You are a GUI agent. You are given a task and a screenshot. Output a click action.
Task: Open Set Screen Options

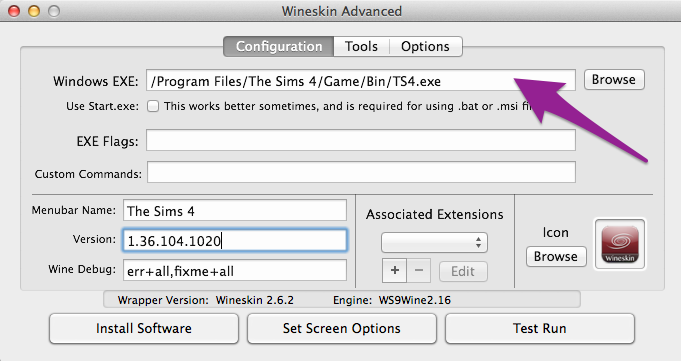coord(342,328)
